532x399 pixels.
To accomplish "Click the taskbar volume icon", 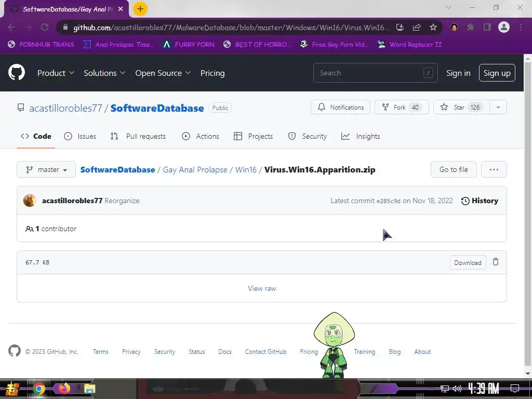I will 457,389.
